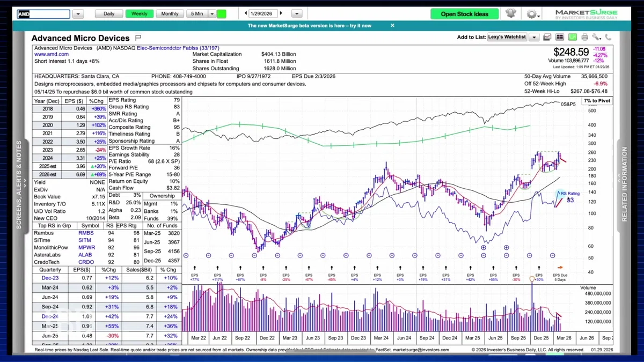Select the Daily chart period

point(109,14)
